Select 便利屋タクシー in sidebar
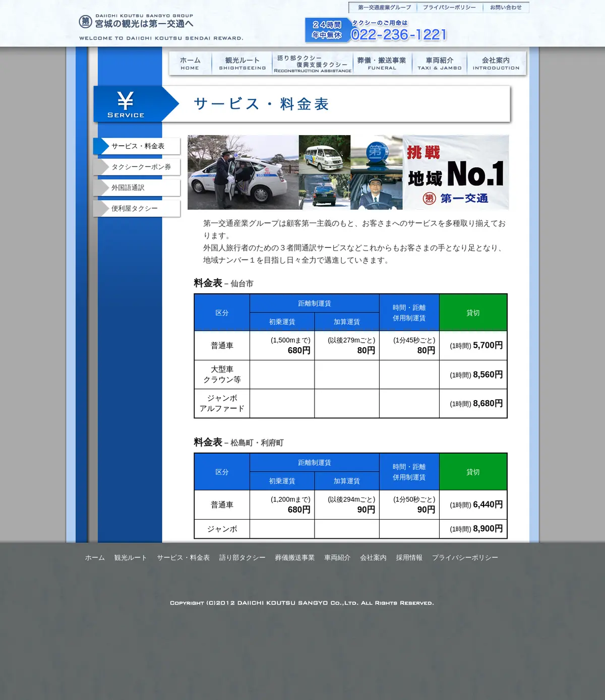The image size is (605, 700). (x=137, y=209)
